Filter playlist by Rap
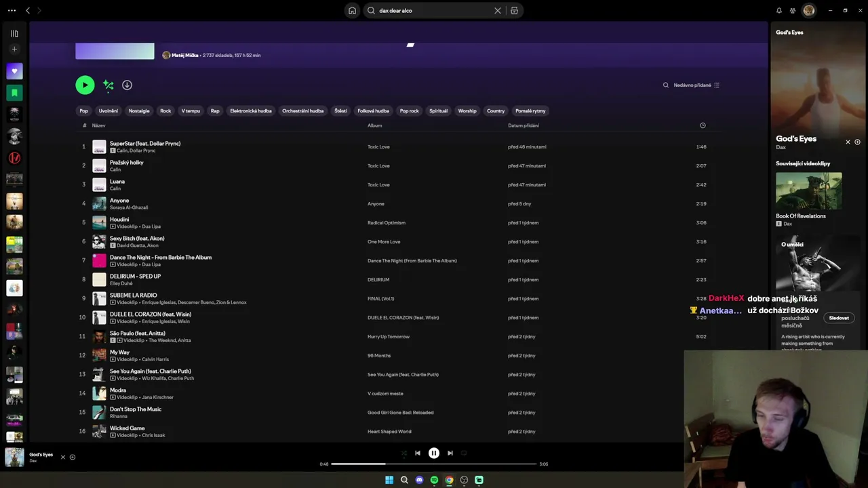 pos(215,111)
